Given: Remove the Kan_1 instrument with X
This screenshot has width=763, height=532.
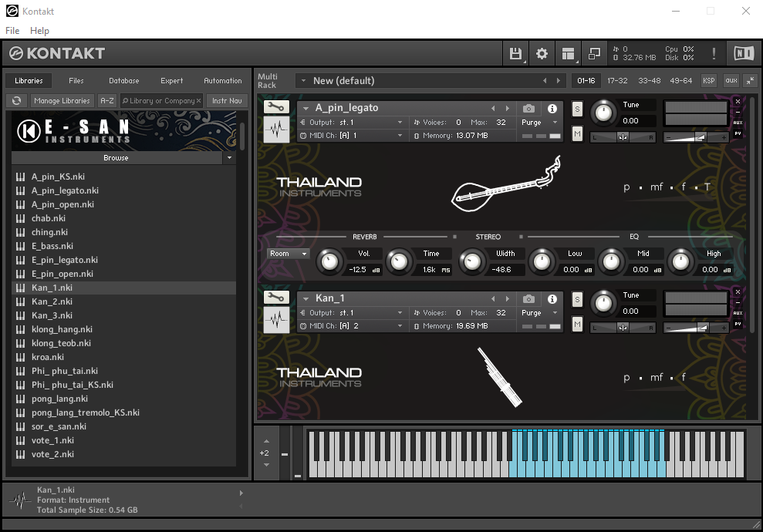Looking at the screenshot, I should pos(738,291).
